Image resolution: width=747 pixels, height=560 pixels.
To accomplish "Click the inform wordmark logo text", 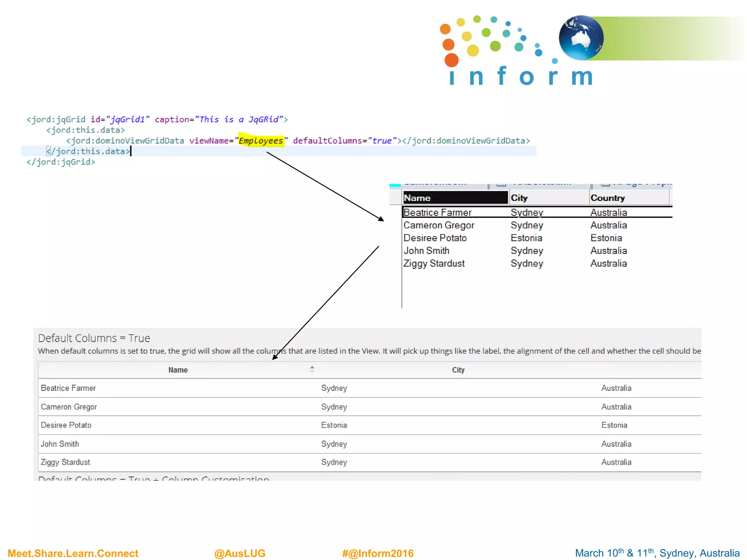I will (520, 77).
